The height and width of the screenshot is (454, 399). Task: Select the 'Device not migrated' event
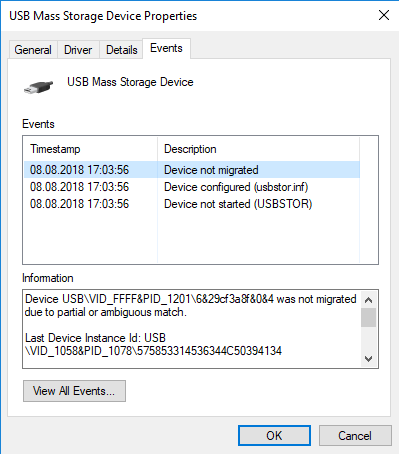pos(192,170)
